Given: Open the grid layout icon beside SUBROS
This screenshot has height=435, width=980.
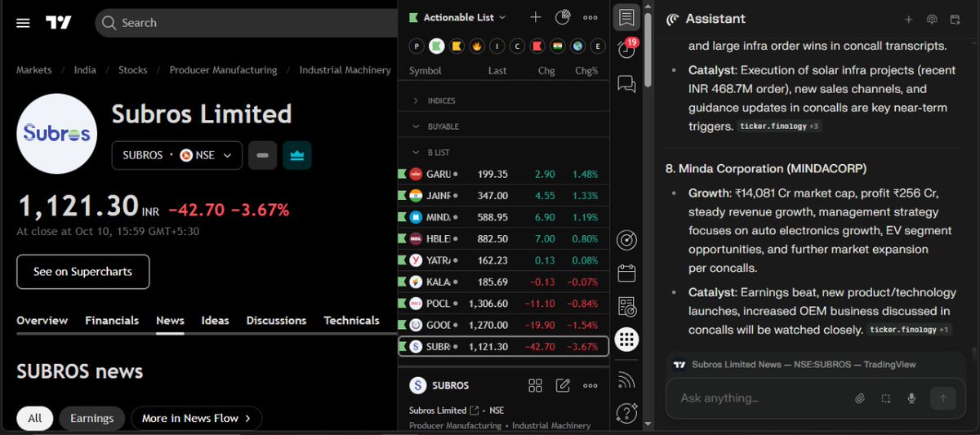Looking at the screenshot, I should [535, 385].
